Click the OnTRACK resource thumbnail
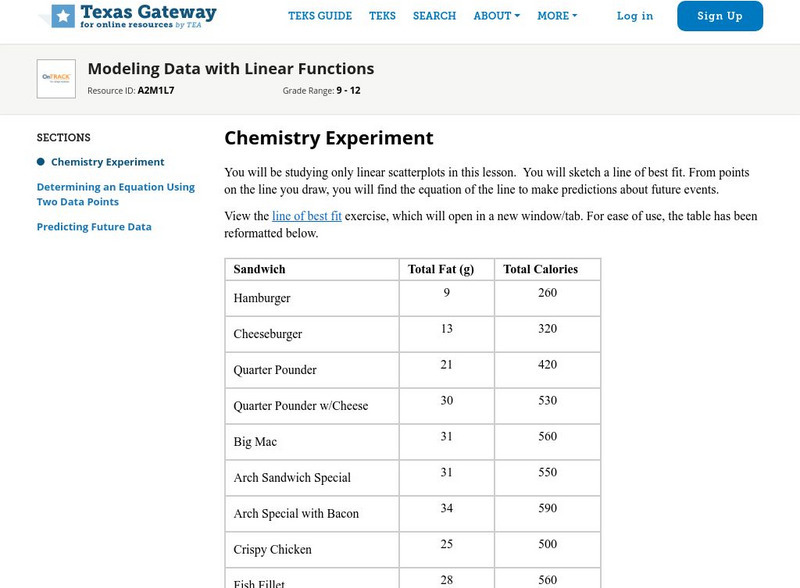 pos(56,78)
